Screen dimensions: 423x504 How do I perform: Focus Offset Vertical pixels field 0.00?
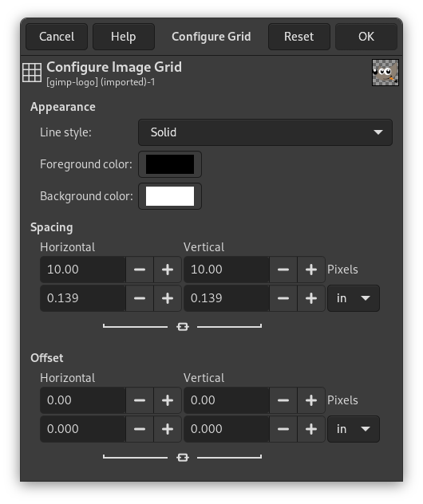(227, 400)
